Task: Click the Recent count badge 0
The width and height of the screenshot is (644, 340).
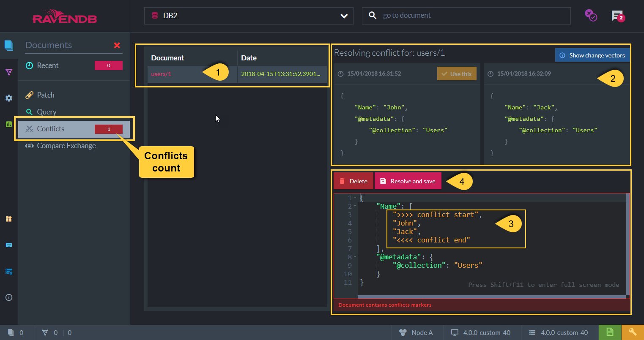Action: (x=109, y=65)
